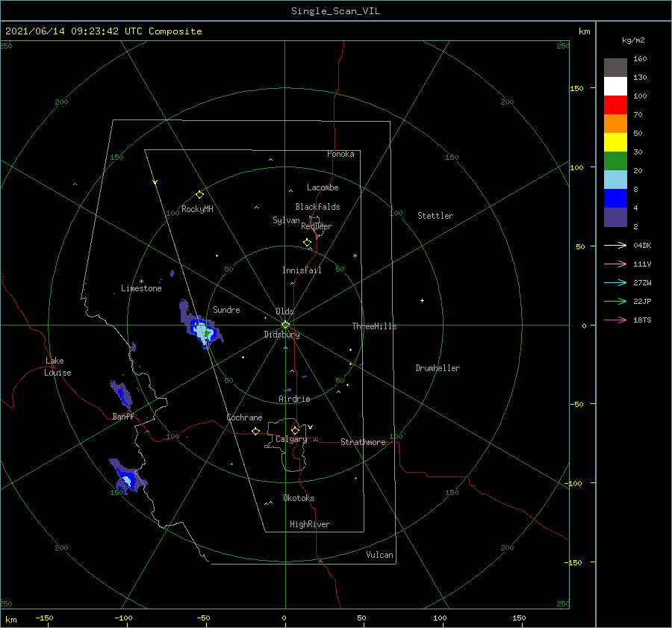Click the Didsbury city label
This screenshot has height=628, width=672.
click(x=281, y=335)
